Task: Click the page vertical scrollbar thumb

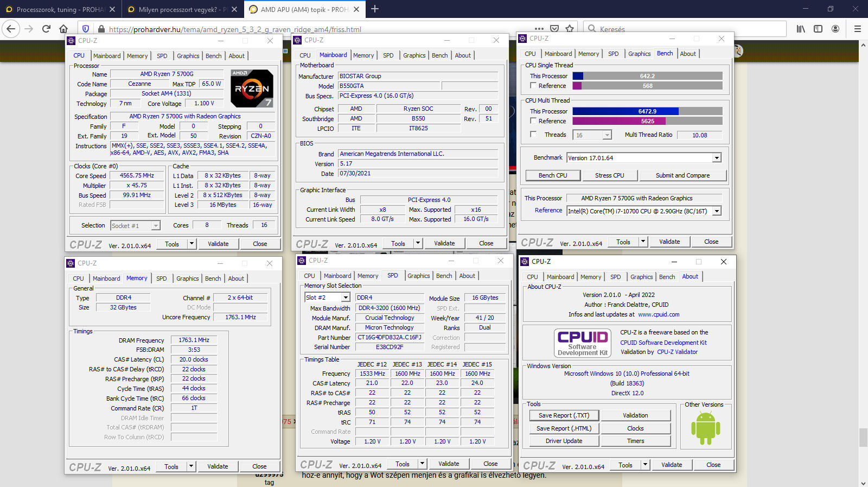Action: pos(863,438)
